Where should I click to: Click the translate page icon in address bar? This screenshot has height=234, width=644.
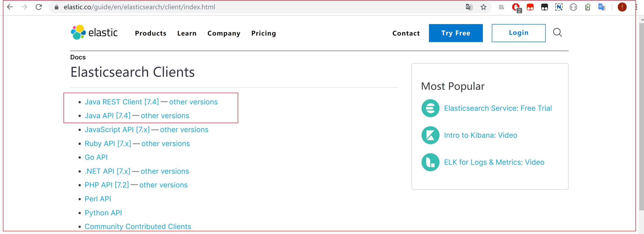pyautogui.click(x=469, y=7)
